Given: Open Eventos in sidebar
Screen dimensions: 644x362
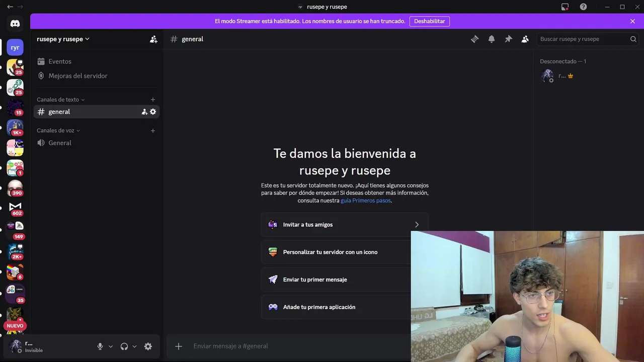Looking at the screenshot, I should tap(97, 61).
